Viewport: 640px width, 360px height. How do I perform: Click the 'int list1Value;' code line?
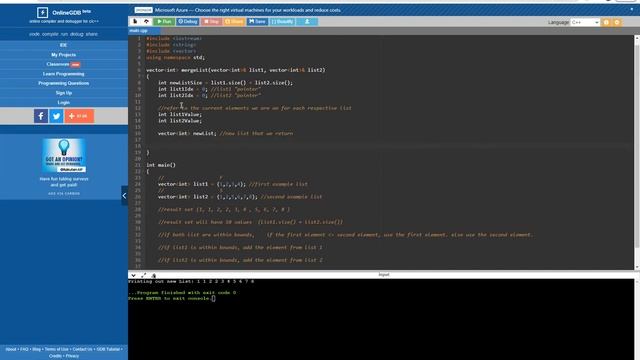click(180, 114)
